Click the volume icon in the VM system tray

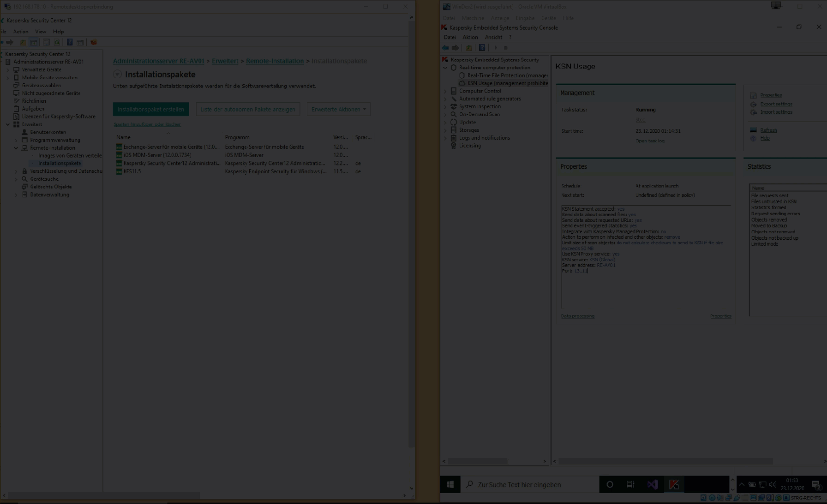[772, 485]
